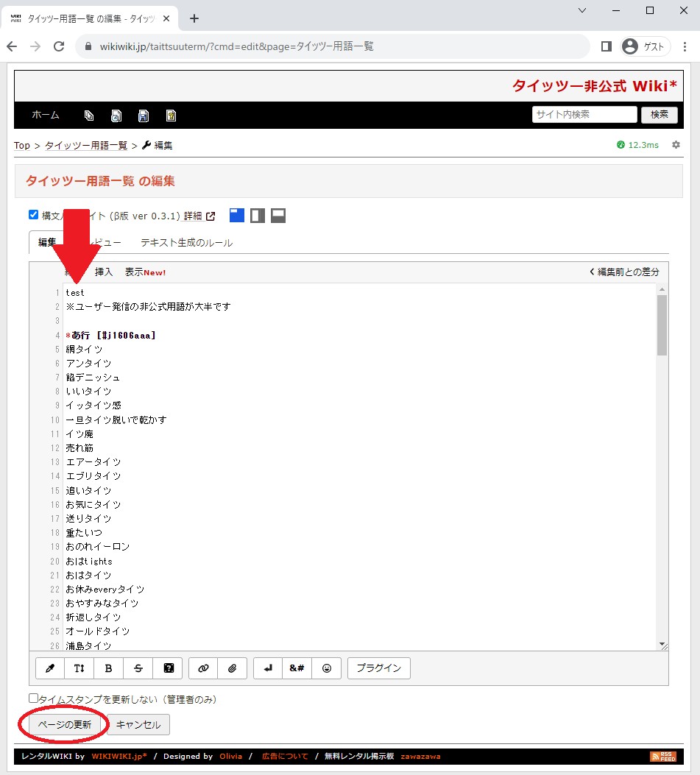Screen dimensions: 700x775
Task: Click the paperclip attachment icon
Action: 232,668
